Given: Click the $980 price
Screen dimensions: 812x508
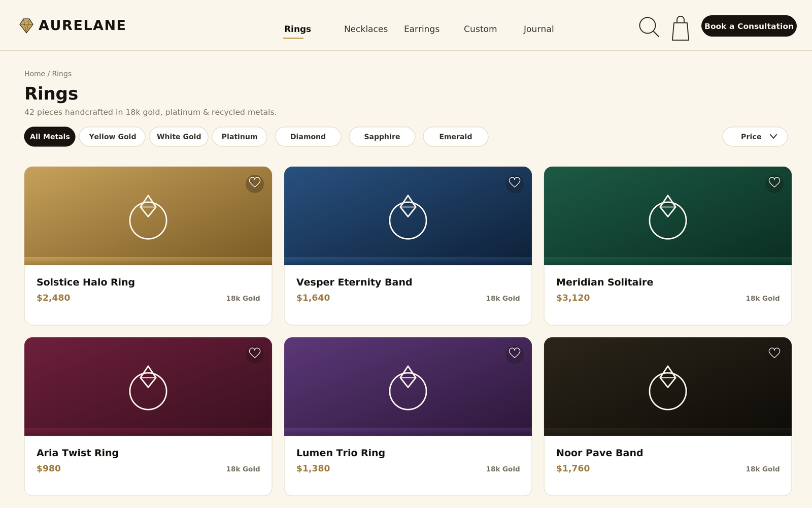Looking at the screenshot, I should 49,468.
